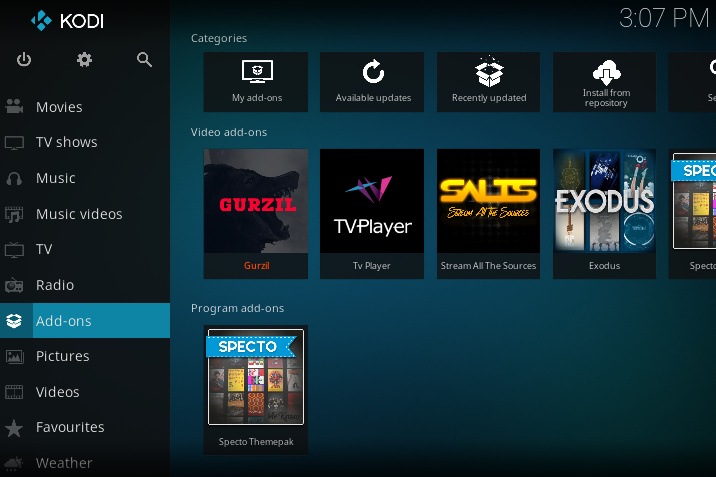
Task: Click the Weather cloud icon
Action: pos(14,463)
